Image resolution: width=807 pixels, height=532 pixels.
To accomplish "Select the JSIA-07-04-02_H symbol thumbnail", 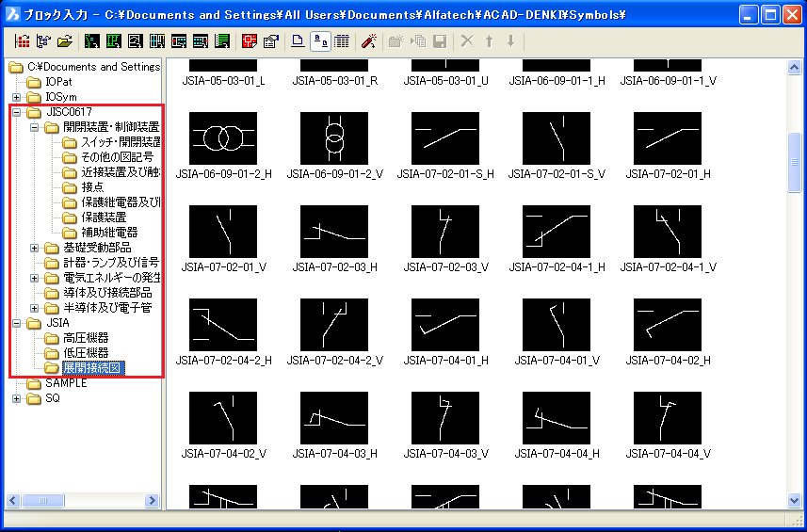I will click(668, 325).
